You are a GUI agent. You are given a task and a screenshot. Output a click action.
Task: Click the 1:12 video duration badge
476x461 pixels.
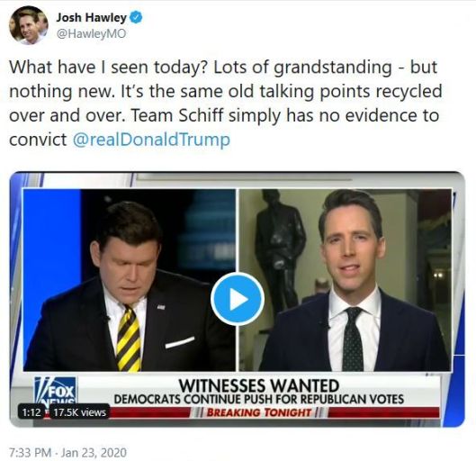(31, 412)
